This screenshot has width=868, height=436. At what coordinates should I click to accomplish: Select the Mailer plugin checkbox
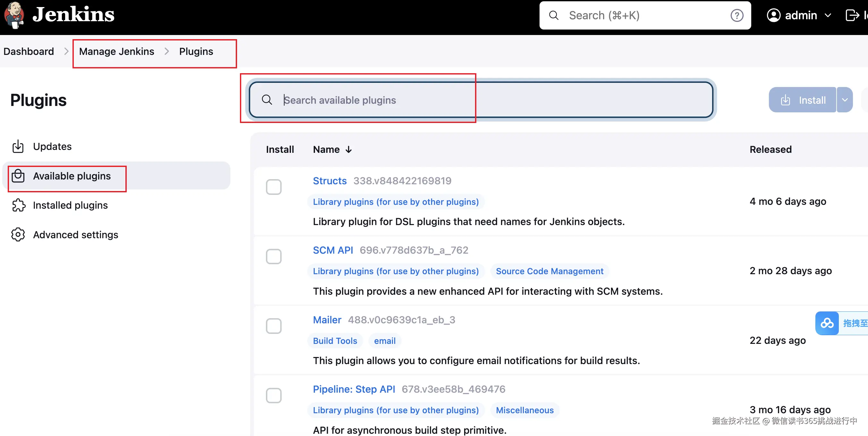coord(273,326)
